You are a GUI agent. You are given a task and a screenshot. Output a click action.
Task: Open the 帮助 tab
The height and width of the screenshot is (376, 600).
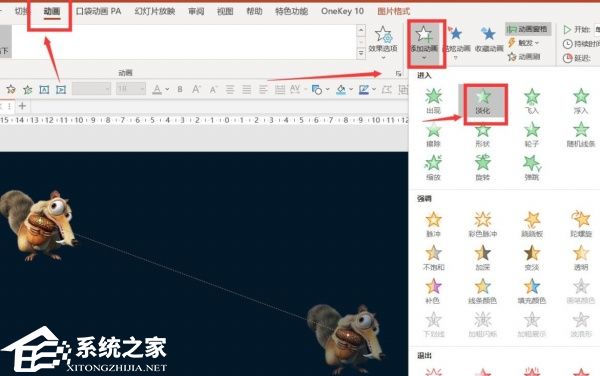254,11
